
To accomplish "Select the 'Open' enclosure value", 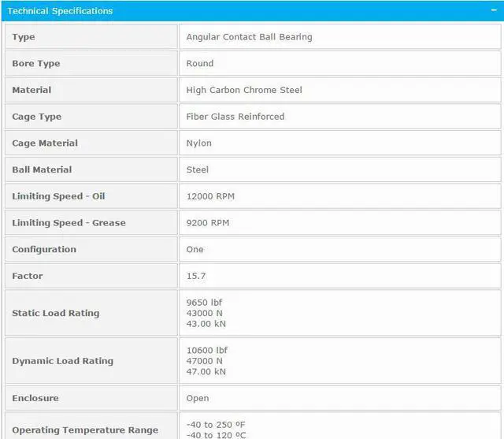I will point(198,398).
